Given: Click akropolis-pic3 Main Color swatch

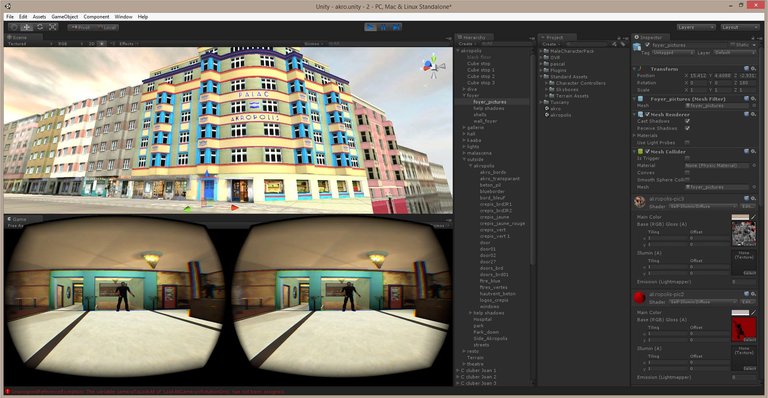Looking at the screenshot, I should tap(740, 216).
